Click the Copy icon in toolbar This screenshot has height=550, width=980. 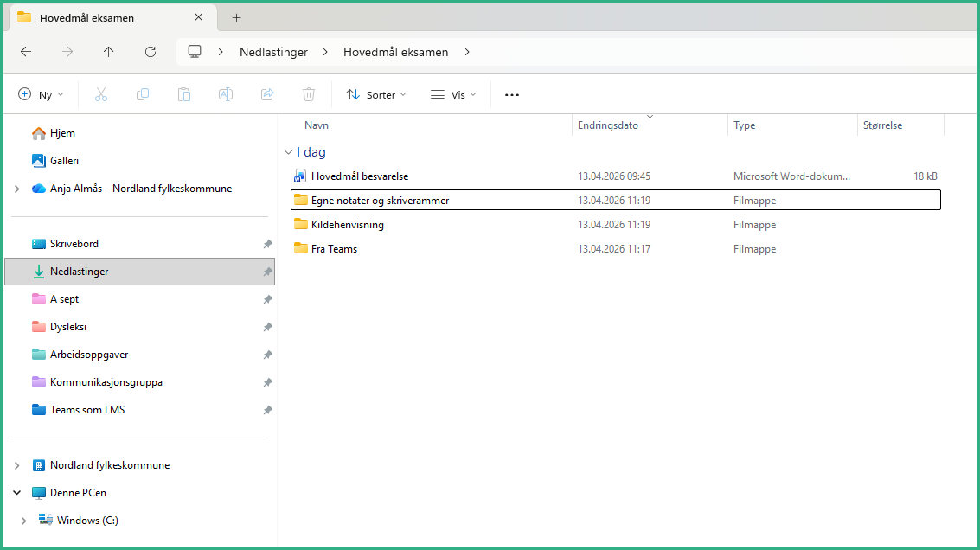143,95
